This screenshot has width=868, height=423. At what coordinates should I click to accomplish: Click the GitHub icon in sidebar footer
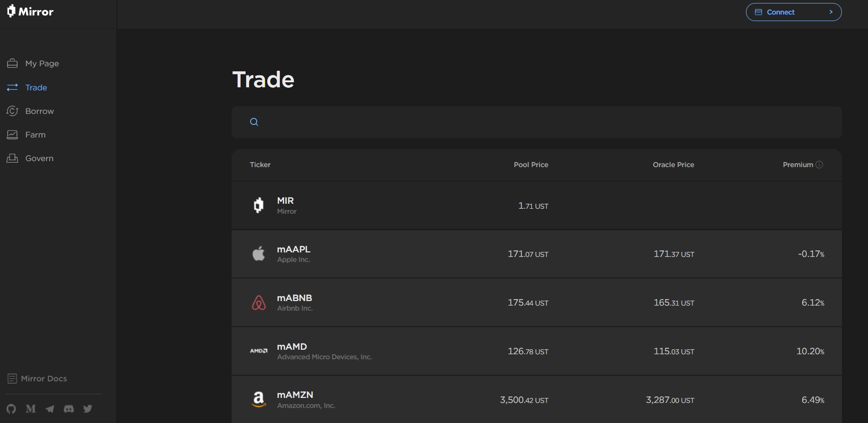[11, 409]
